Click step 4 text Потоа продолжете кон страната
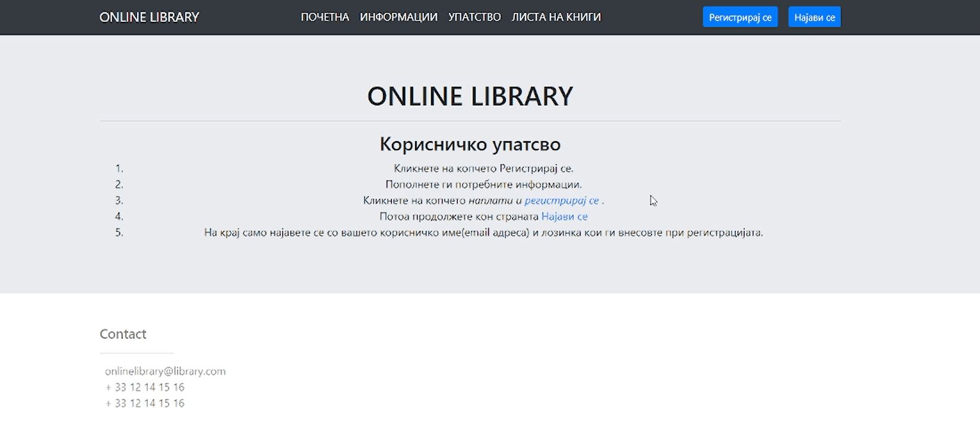Viewport: 980px width, 423px height. (x=459, y=217)
